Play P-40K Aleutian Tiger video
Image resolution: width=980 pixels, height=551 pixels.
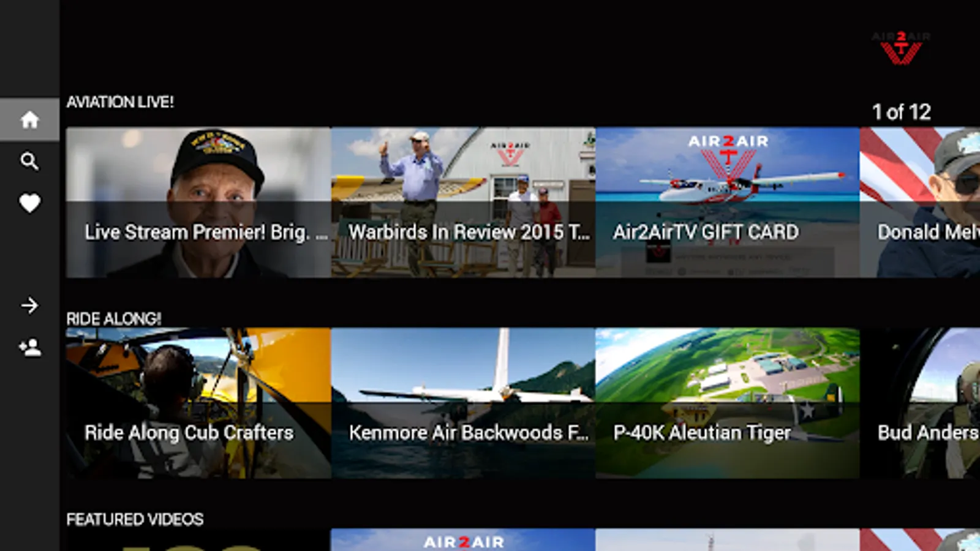tap(728, 403)
